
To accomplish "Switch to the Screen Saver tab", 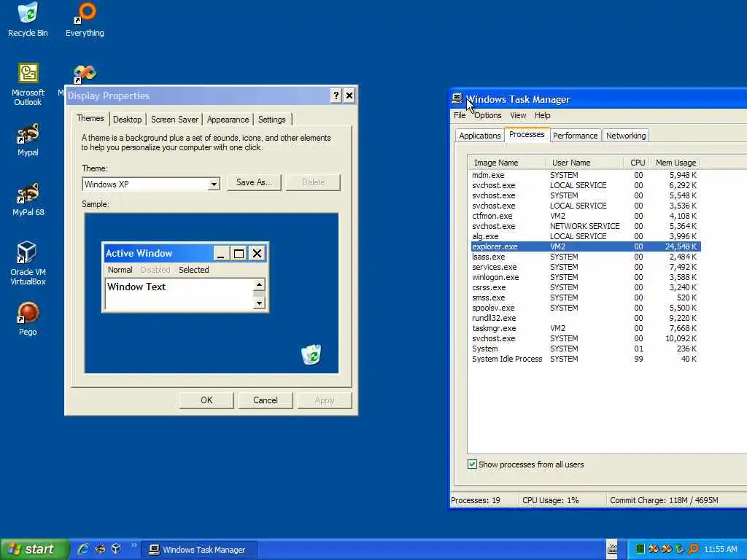I will coord(174,120).
